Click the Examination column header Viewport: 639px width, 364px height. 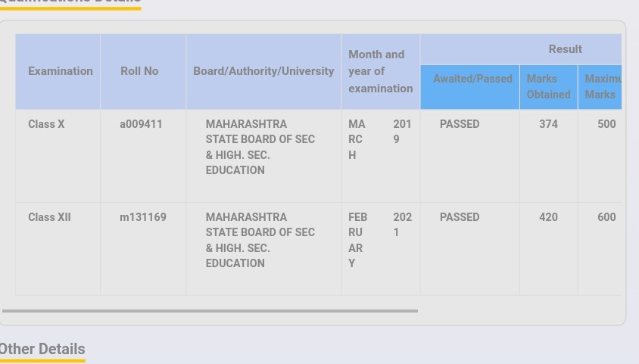pos(61,71)
